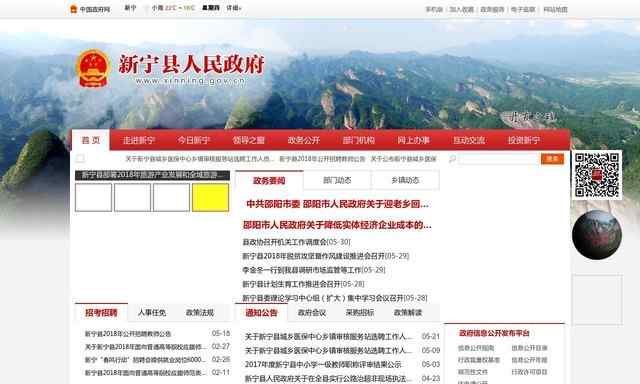Viewport: 640px width, 384px height.
Task: Select the 政府会议 tab
Action: [312, 313]
